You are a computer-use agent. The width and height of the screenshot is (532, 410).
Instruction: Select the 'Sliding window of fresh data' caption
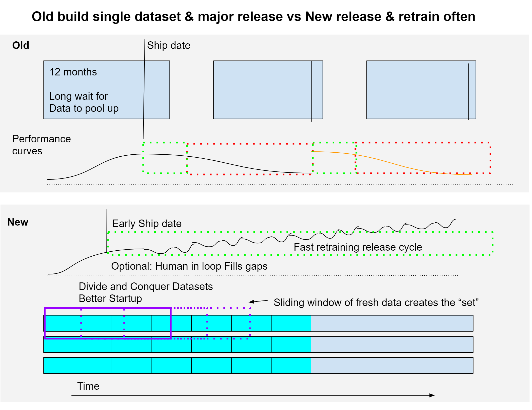coord(376,302)
